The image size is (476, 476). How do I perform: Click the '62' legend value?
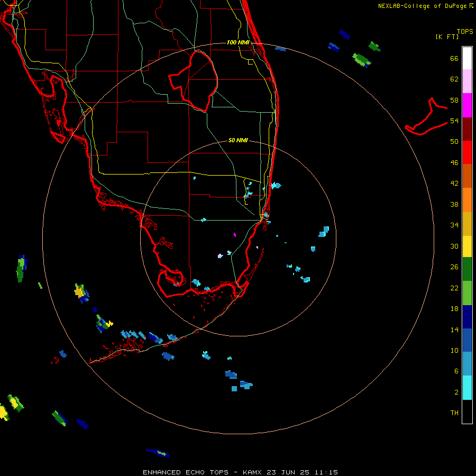pyautogui.click(x=454, y=79)
